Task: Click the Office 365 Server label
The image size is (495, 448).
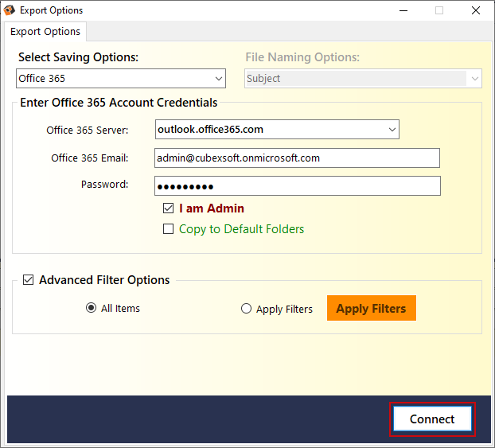Action: click(88, 130)
